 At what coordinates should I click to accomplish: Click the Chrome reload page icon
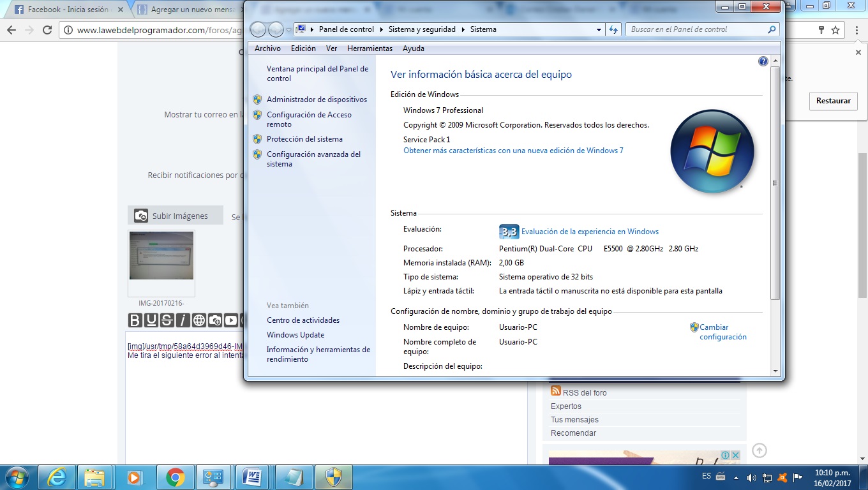pyautogui.click(x=47, y=30)
